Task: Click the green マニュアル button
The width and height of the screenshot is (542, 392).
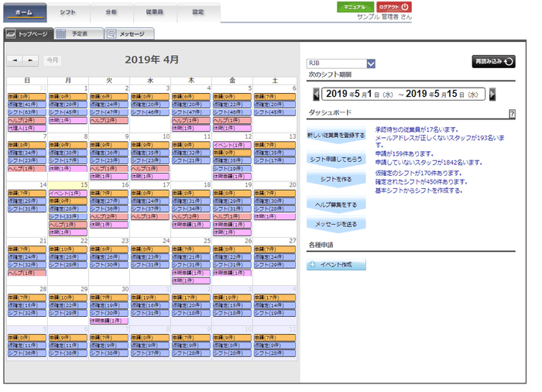Action: point(355,7)
